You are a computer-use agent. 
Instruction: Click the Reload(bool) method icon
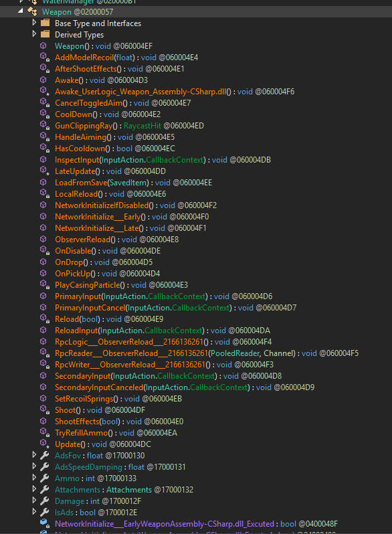point(45,319)
